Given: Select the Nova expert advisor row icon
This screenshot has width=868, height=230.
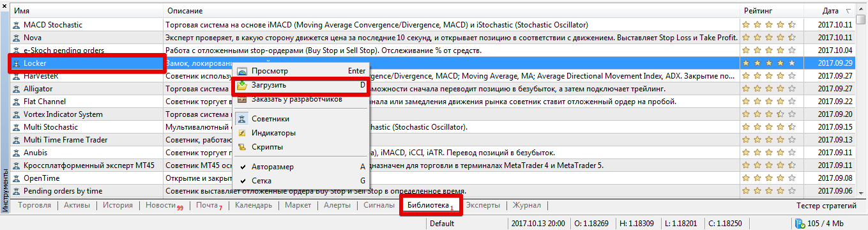Looking at the screenshot, I should [17, 38].
